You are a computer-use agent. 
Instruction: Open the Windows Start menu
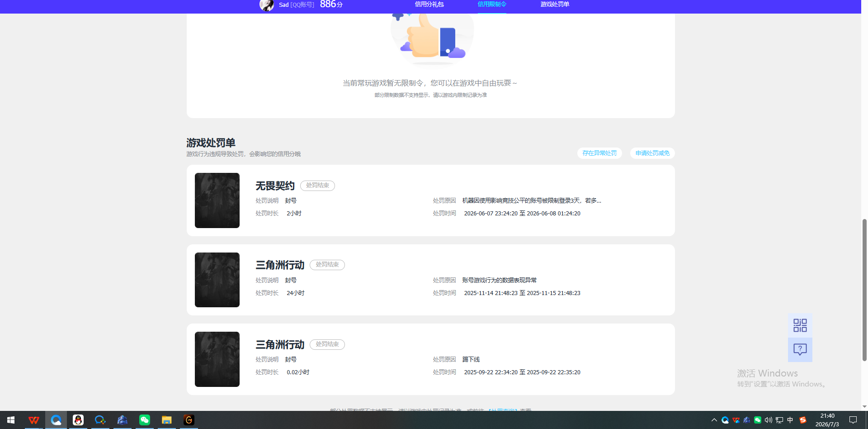(11, 420)
